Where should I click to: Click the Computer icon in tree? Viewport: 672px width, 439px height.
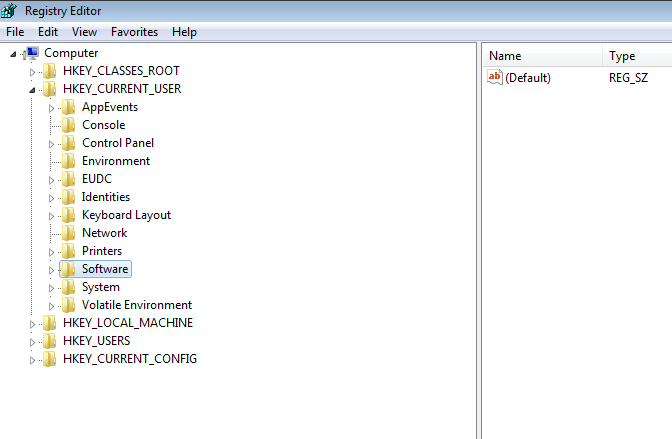pyautogui.click(x=31, y=53)
